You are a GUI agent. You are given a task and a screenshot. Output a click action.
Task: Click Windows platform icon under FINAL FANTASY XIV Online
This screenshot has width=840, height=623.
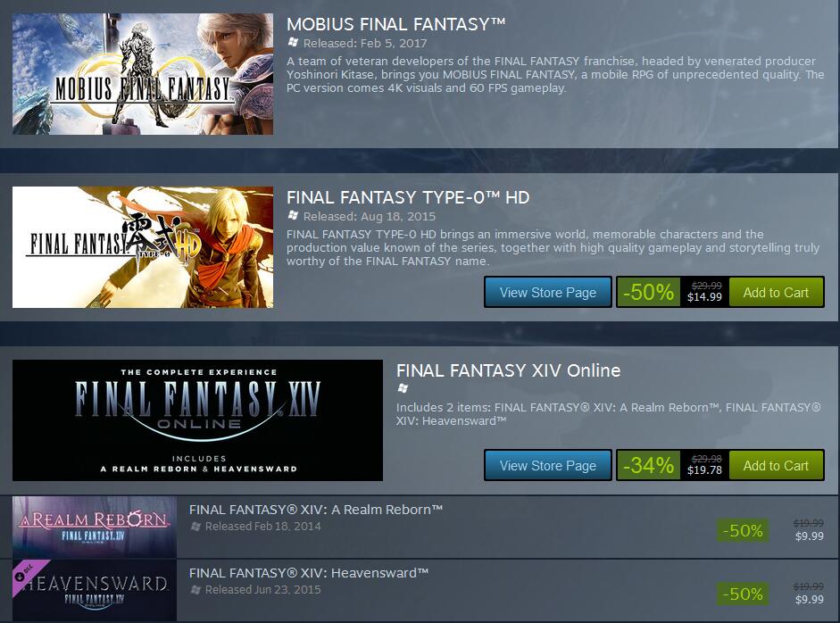pos(403,388)
